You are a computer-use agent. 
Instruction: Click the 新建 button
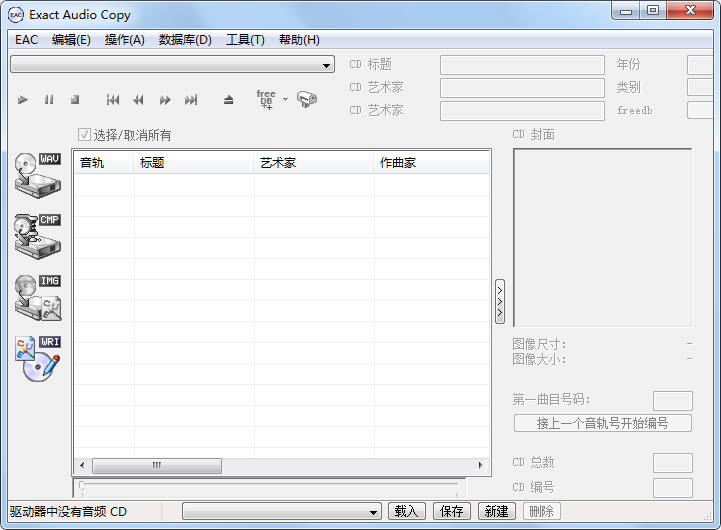(497, 511)
